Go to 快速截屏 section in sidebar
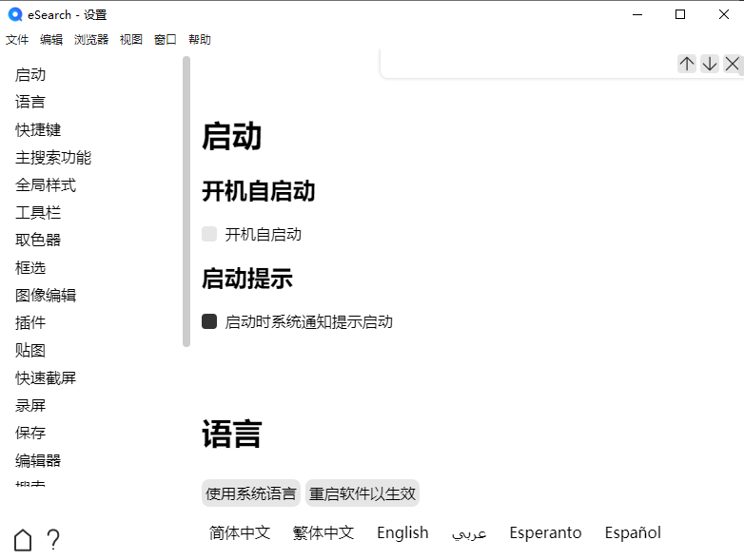Image resolution: width=744 pixels, height=560 pixels. tap(46, 377)
